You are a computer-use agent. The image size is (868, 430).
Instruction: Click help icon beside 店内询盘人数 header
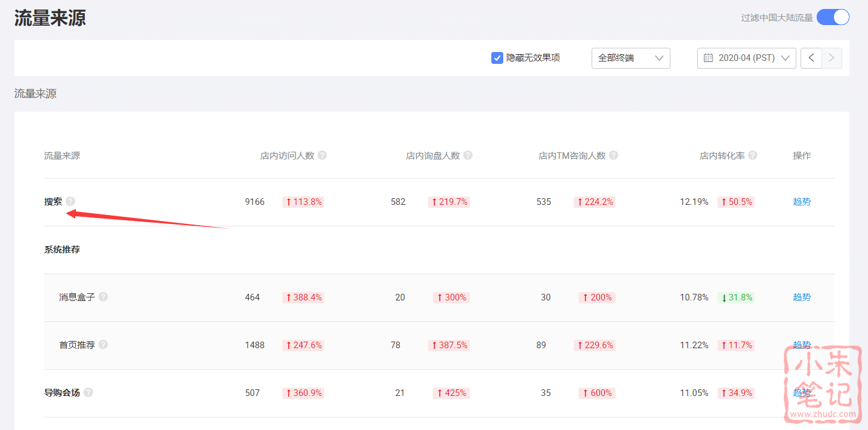point(468,155)
